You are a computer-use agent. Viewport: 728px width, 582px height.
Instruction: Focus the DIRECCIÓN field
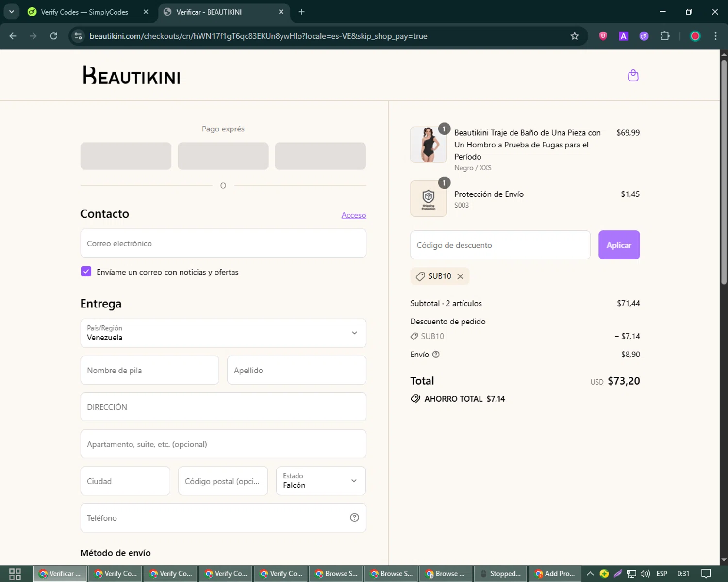click(x=223, y=407)
